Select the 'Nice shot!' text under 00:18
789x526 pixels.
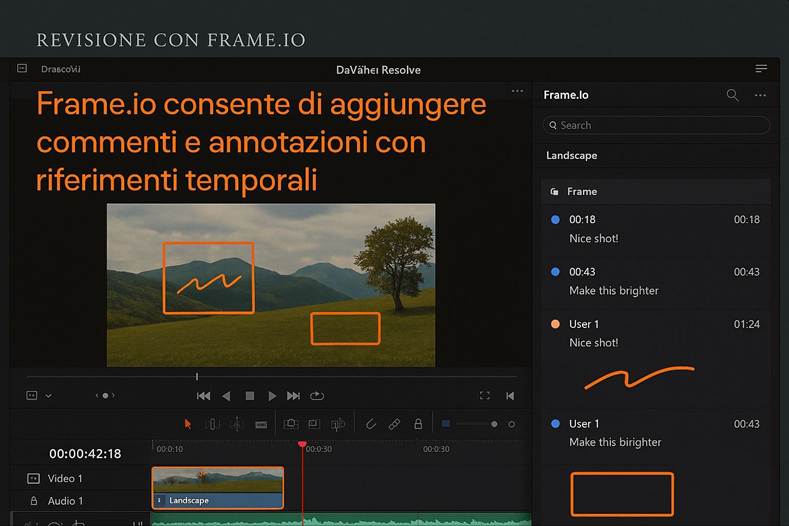pyautogui.click(x=594, y=239)
